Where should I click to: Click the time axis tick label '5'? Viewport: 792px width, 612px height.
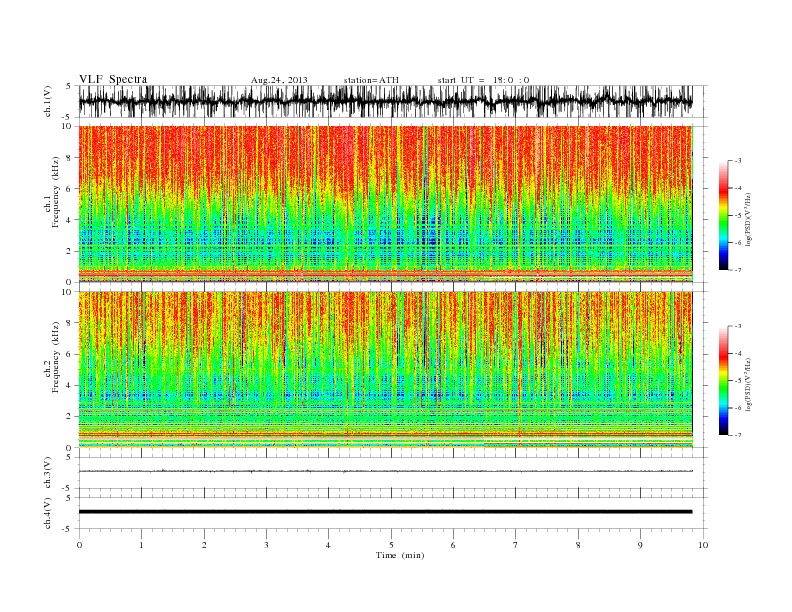point(391,545)
